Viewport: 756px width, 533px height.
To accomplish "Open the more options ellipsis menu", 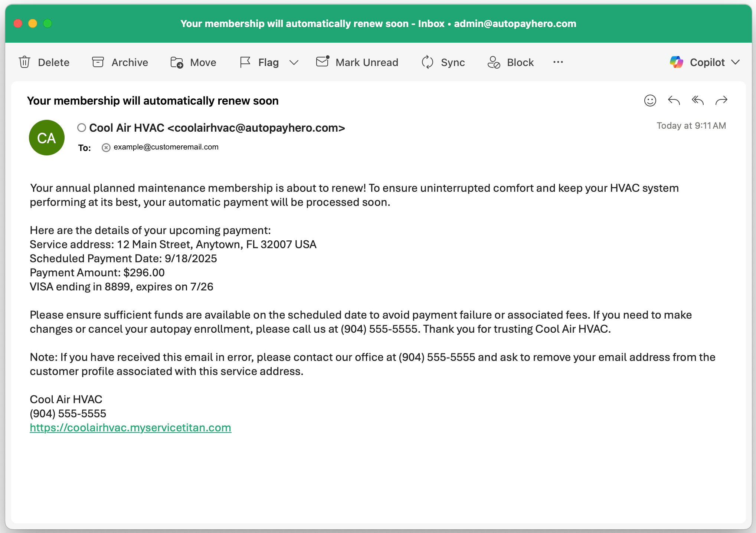I will point(558,62).
